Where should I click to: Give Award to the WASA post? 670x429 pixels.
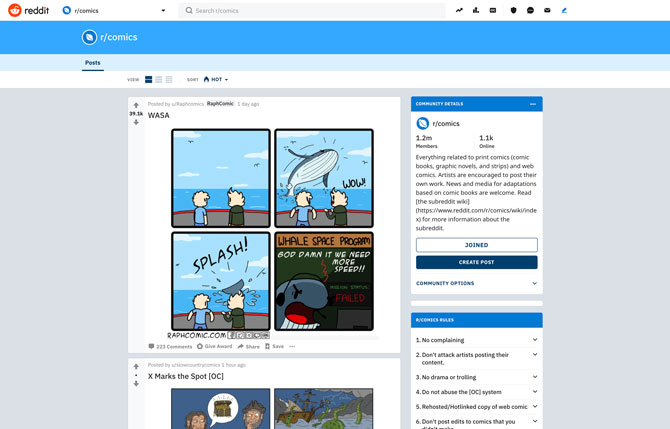pyautogui.click(x=215, y=347)
